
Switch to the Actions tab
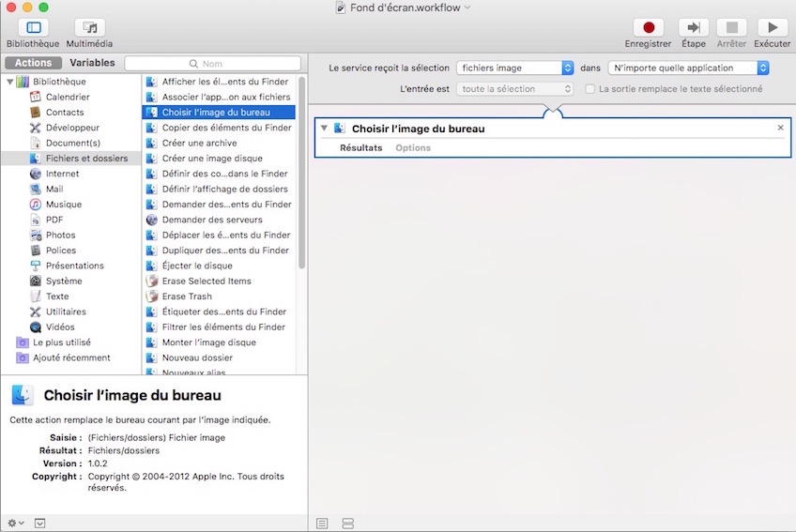(x=33, y=63)
